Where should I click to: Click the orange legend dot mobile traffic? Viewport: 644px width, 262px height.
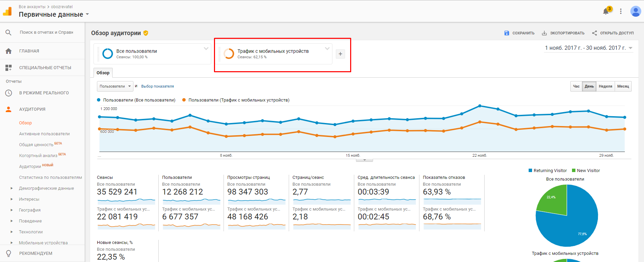[184, 100]
